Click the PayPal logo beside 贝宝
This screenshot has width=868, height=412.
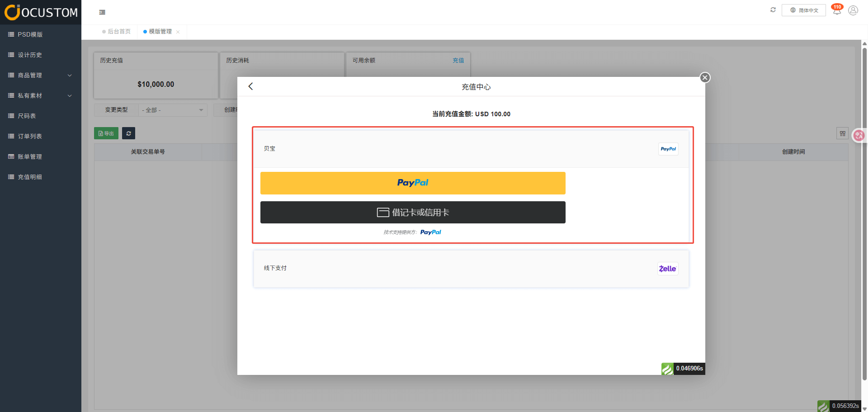point(668,149)
